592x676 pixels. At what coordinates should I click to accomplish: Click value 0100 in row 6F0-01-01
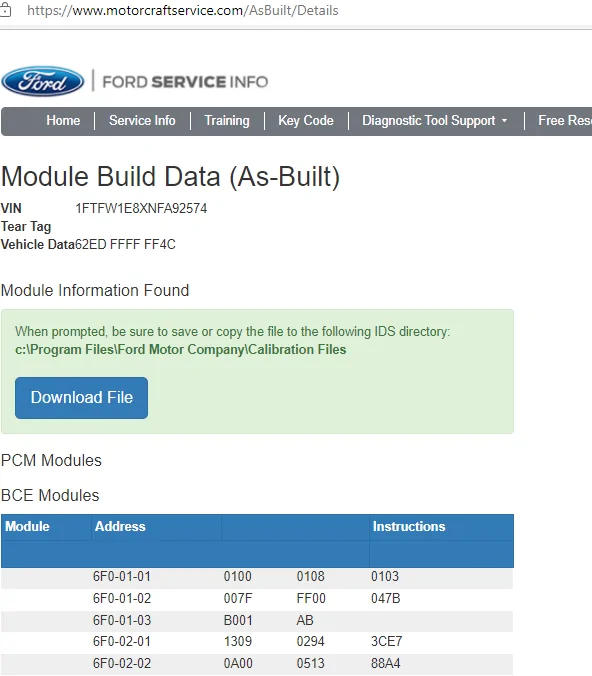point(238,576)
